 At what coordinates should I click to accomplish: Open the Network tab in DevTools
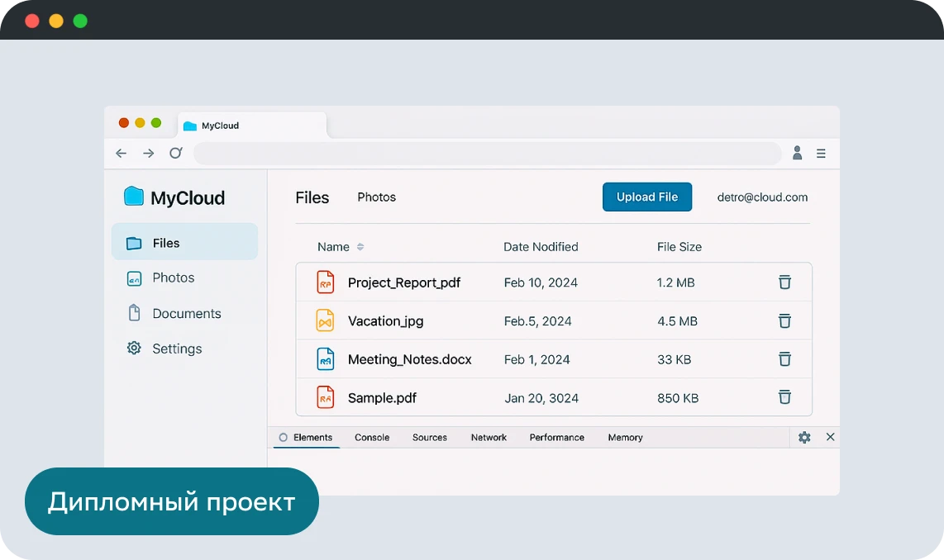pos(489,438)
